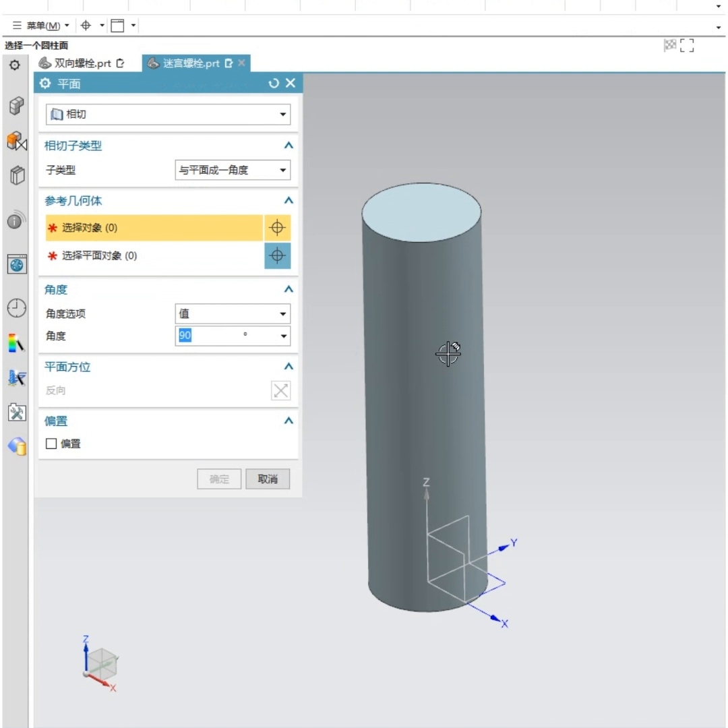The height and width of the screenshot is (728, 728).
Task: Click the window layout toolbar icon
Action: [x=117, y=26]
